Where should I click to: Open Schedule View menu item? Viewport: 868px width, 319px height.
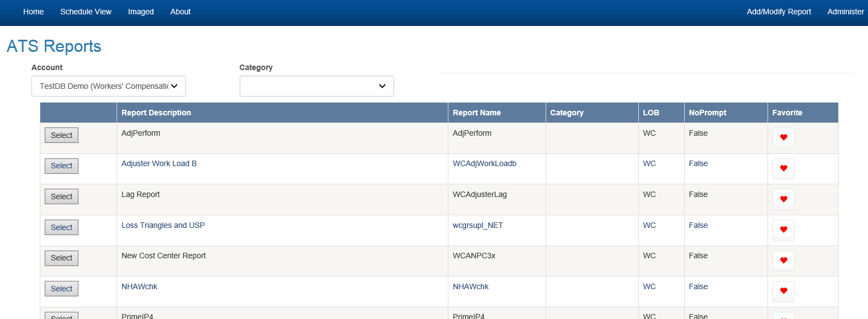pyautogui.click(x=86, y=12)
